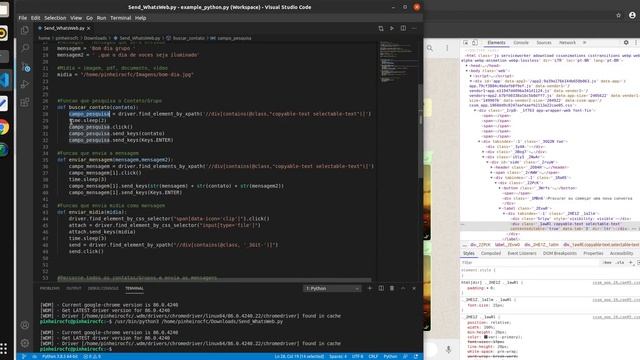Open the Help menu

coord(140,18)
